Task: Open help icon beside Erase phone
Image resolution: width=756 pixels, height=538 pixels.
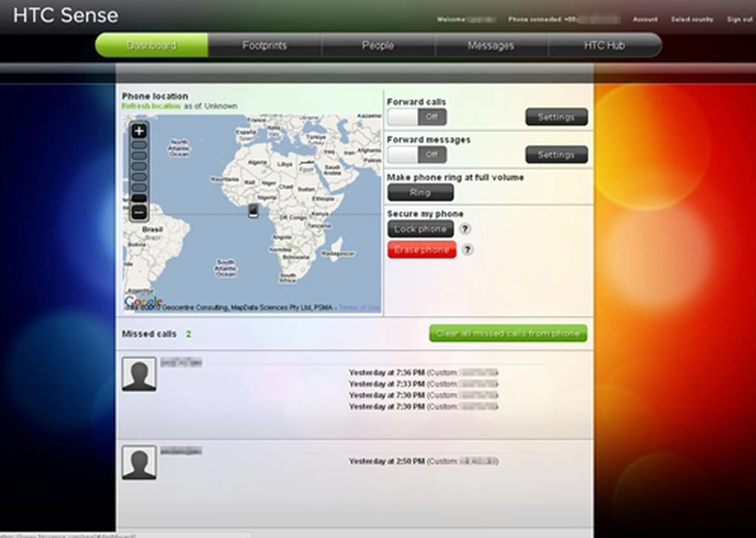Action: tap(467, 250)
